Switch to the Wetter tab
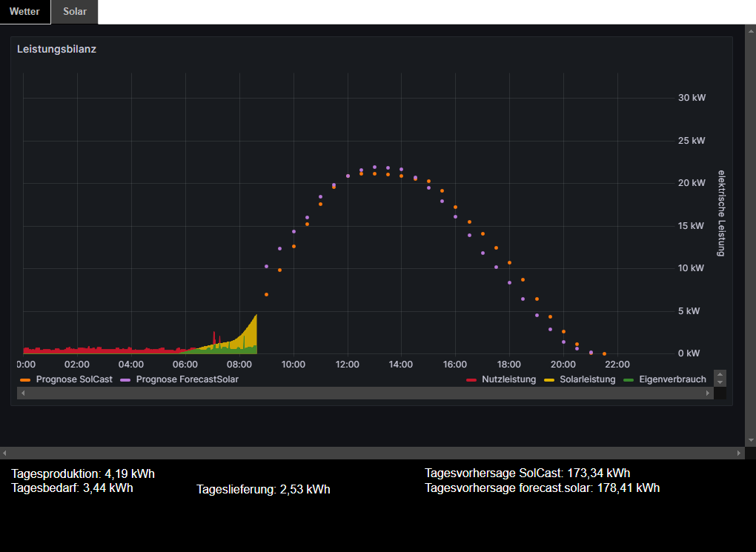This screenshot has height=552, width=756. 24,12
